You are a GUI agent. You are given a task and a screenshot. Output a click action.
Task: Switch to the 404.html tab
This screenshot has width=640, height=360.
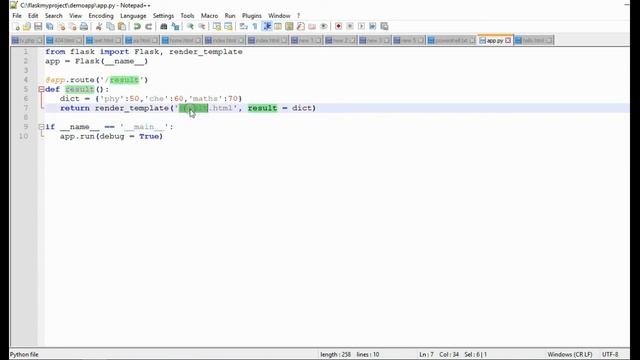click(64, 40)
